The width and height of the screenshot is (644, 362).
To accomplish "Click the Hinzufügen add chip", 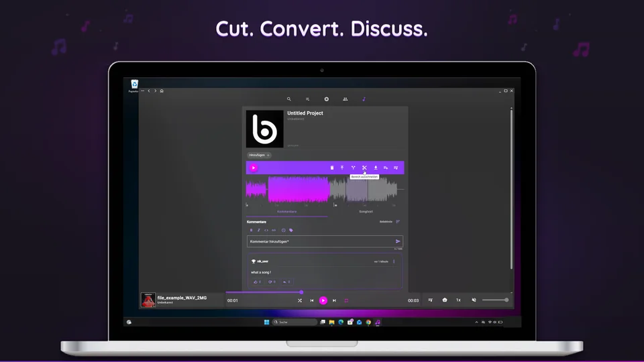I will tap(259, 155).
